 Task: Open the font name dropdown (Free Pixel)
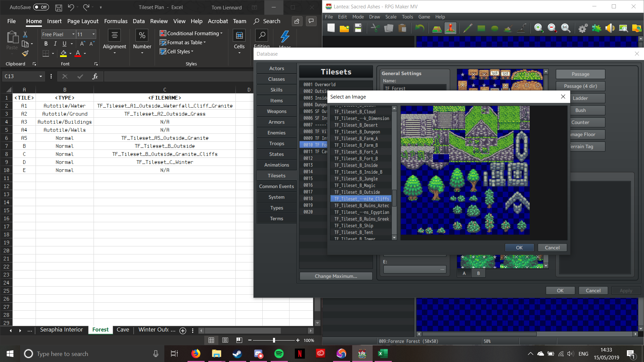pyautogui.click(x=73, y=34)
